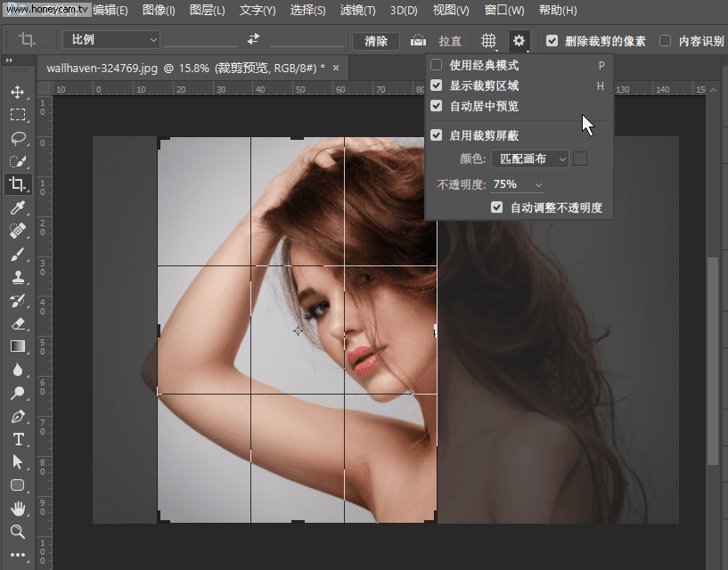
Task: Expand the 匹配画布 color dropdown
Action: (x=530, y=159)
